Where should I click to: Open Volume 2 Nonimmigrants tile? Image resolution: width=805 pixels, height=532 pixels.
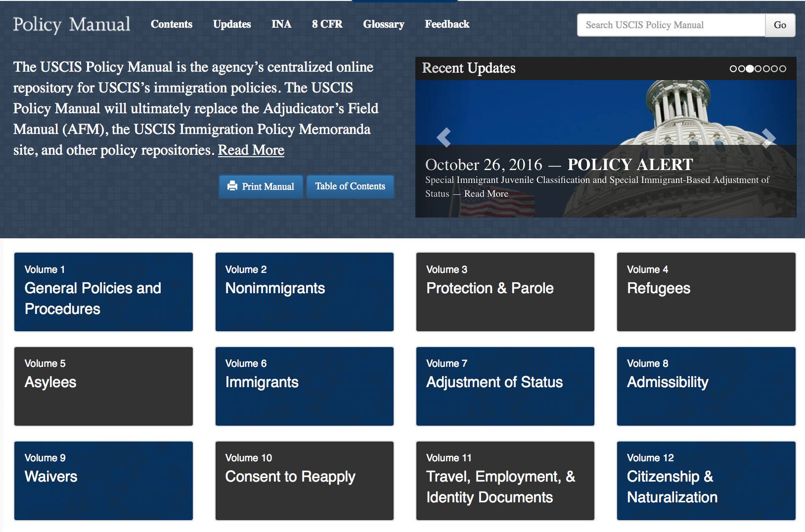coord(304,292)
